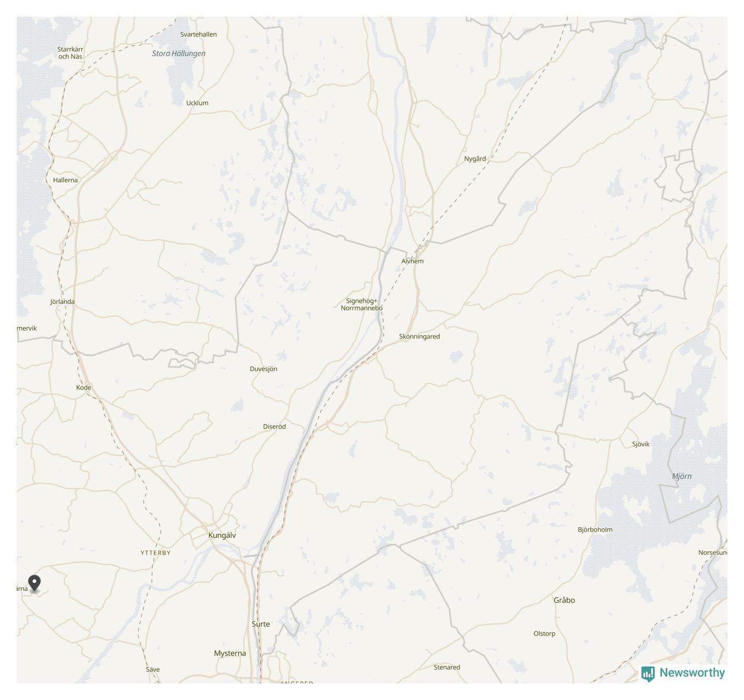The width and height of the screenshot is (744, 700).
Task: Click the Gråbo place label
Action: coord(564,600)
